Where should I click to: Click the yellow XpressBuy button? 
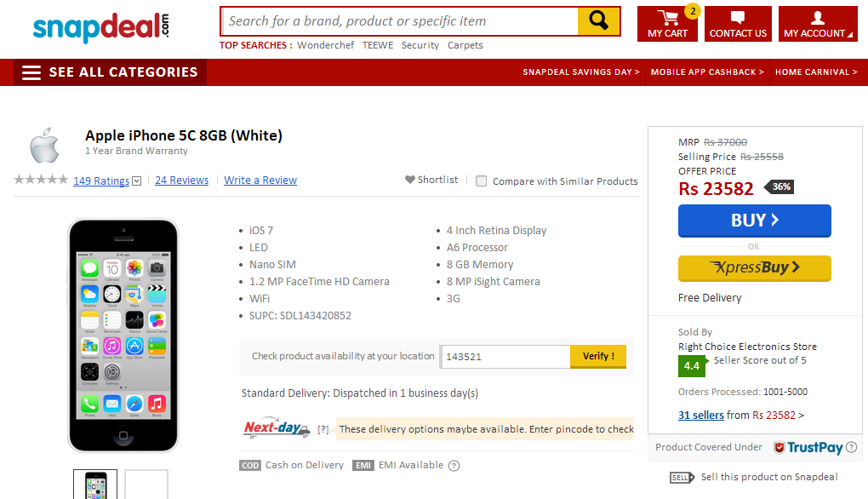(755, 268)
